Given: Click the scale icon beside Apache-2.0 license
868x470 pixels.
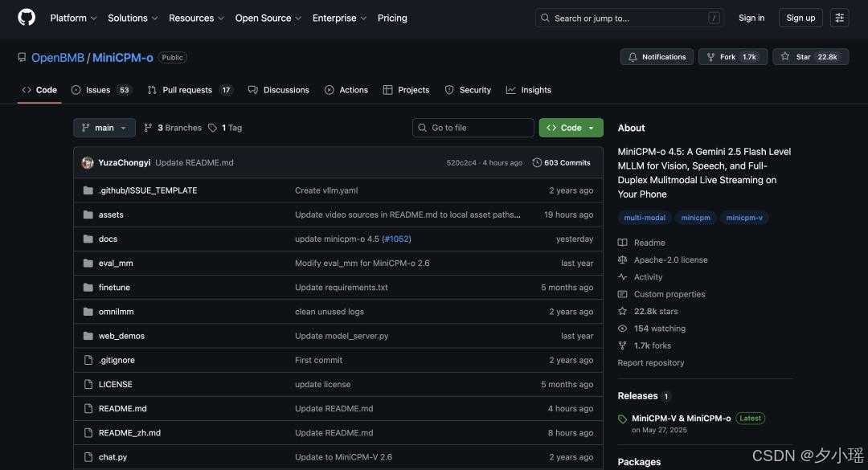Looking at the screenshot, I should tap(623, 260).
